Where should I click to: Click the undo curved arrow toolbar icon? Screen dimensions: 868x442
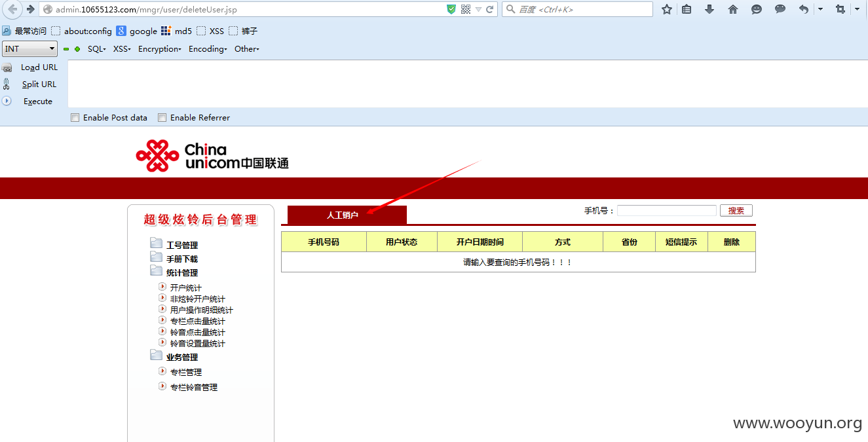(804, 9)
